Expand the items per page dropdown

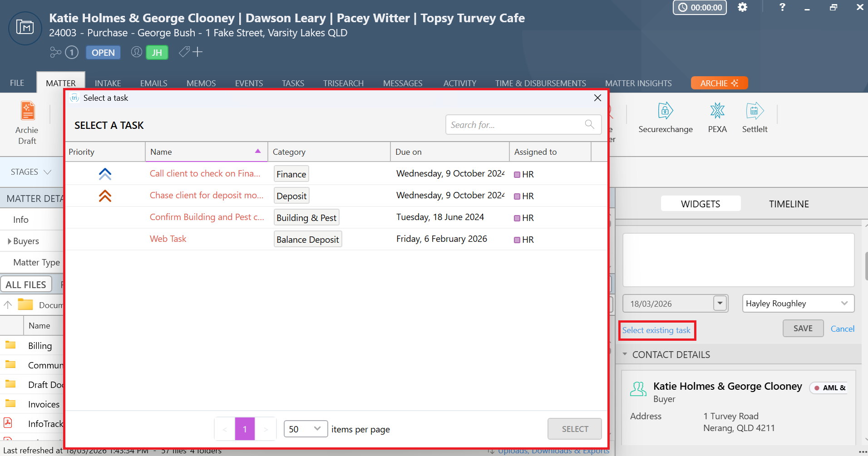tap(305, 429)
